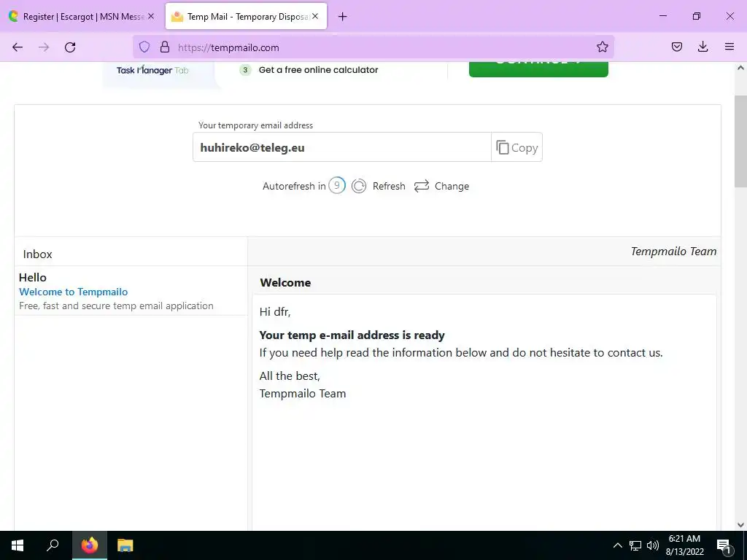Click the 'Your temporary email address' label
747x560 pixels.
point(256,125)
